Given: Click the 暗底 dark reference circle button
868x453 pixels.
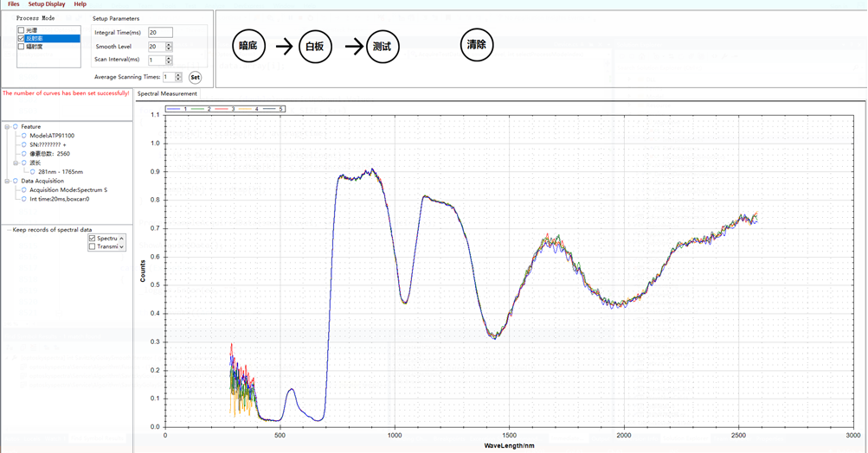Looking at the screenshot, I should [248, 46].
